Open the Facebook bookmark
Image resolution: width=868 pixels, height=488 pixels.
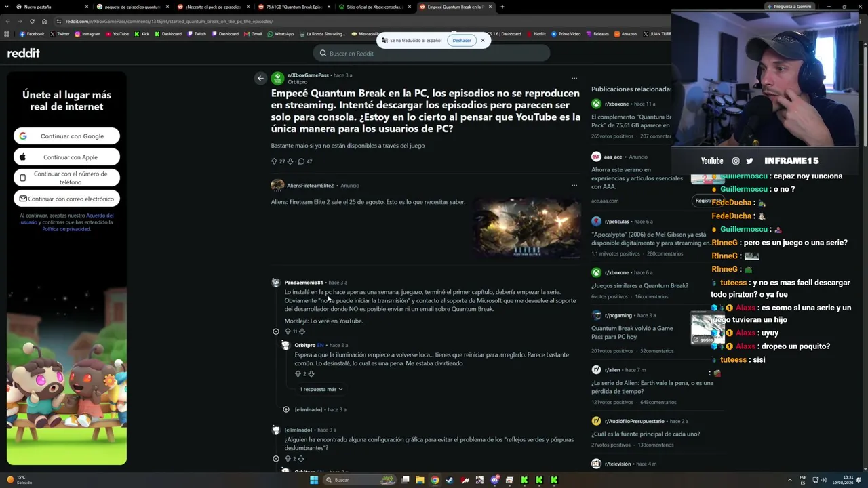coord(32,34)
